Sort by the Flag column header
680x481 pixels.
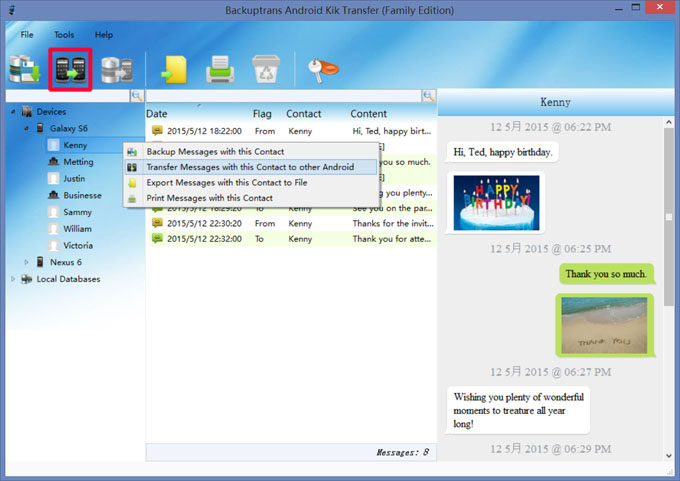(x=262, y=114)
